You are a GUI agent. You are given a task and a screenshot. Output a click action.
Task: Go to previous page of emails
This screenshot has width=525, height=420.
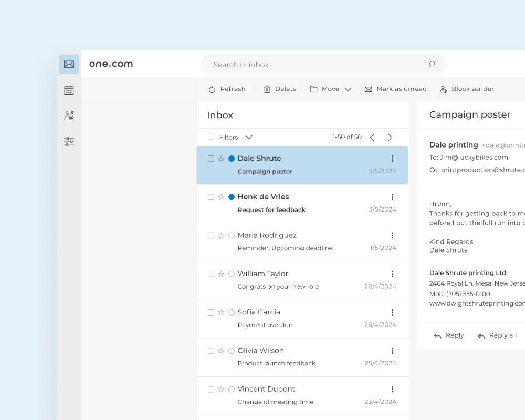[x=372, y=138]
